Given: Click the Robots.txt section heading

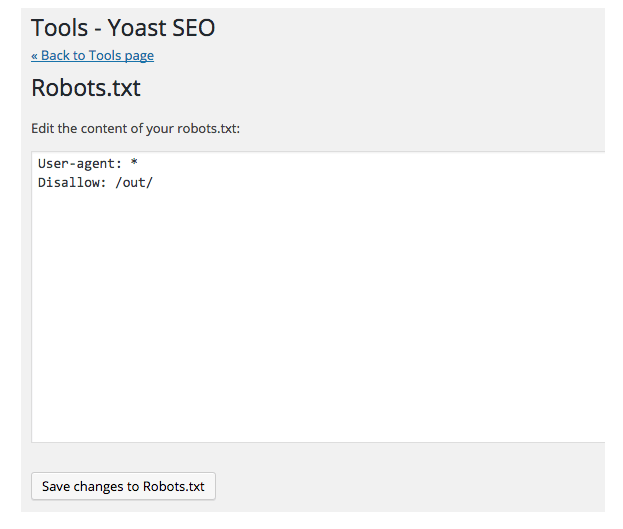Looking at the screenshot, I should click(x=86, y=88).
